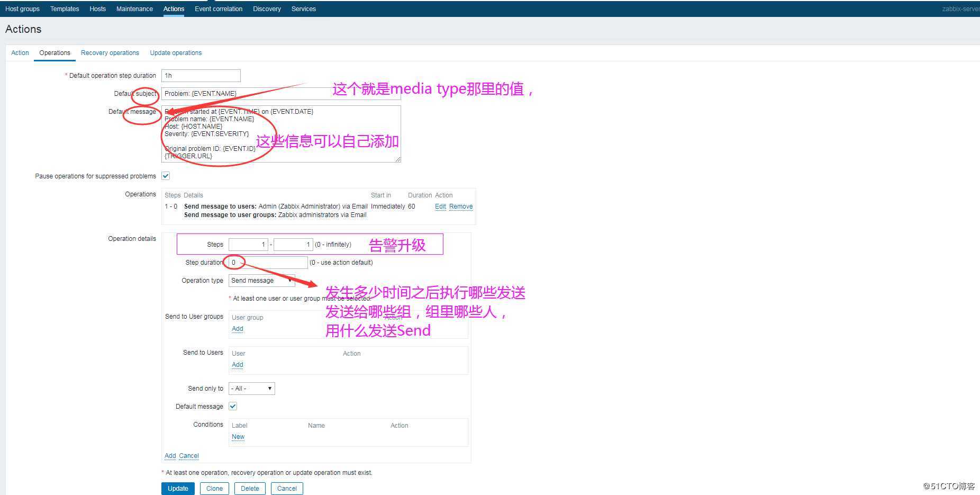Image resolution: width=980 pixels, height=495 pixels.
Task: Open the Operation type dropdown
Action: (x=262, y=281)
